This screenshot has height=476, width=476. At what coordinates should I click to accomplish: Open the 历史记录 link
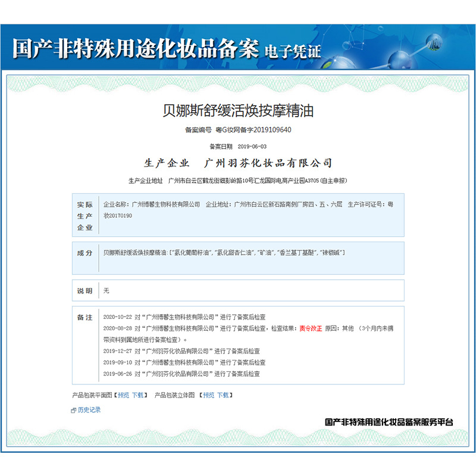point(89,410)
